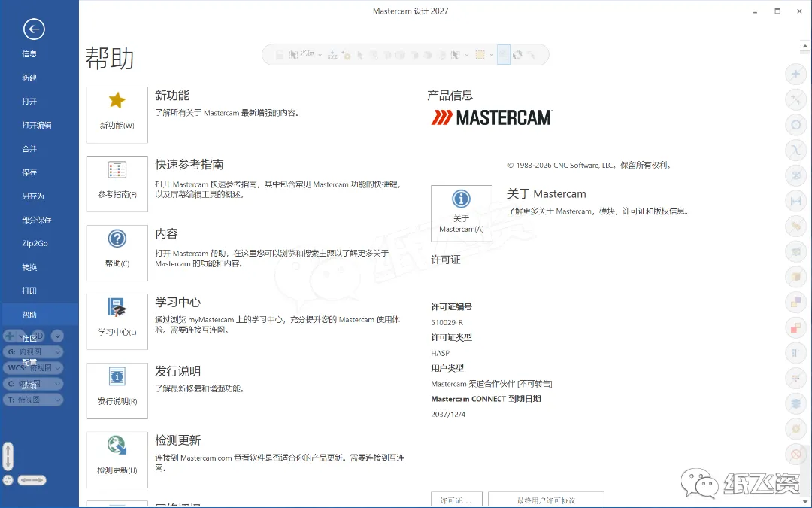Click the faded circle icon in right toolbar
This screenshot has width=812, height=508.
point(796,124)
